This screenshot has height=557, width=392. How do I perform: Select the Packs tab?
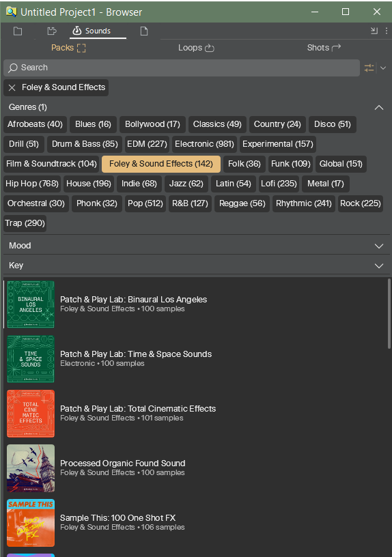pos(68,48)
